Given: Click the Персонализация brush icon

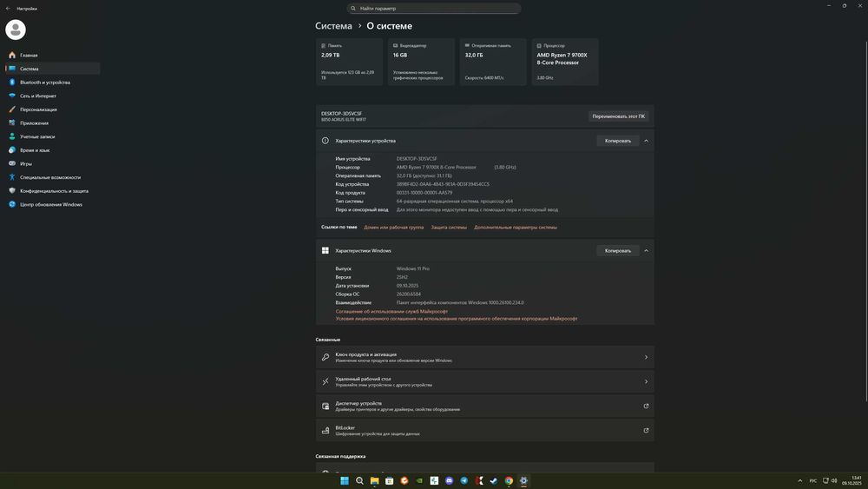Looking at the screenshot, I should coord(12,109).
